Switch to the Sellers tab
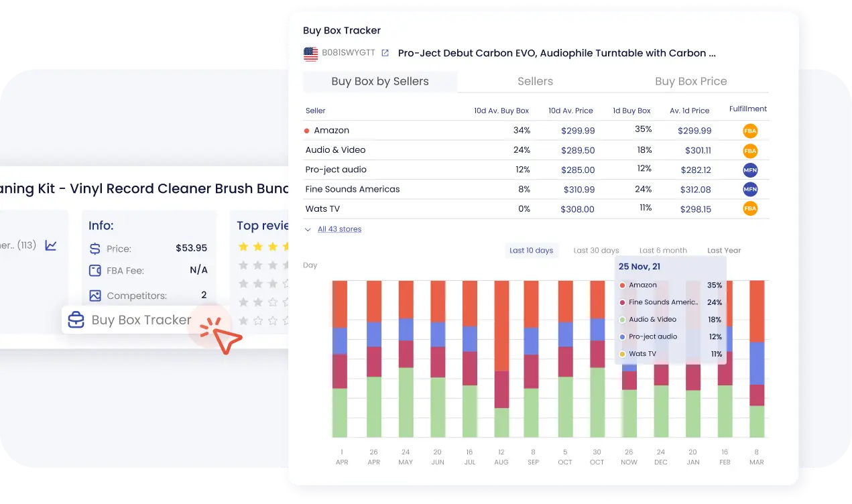Screen dimensions: 852x504 pos(535,82)
